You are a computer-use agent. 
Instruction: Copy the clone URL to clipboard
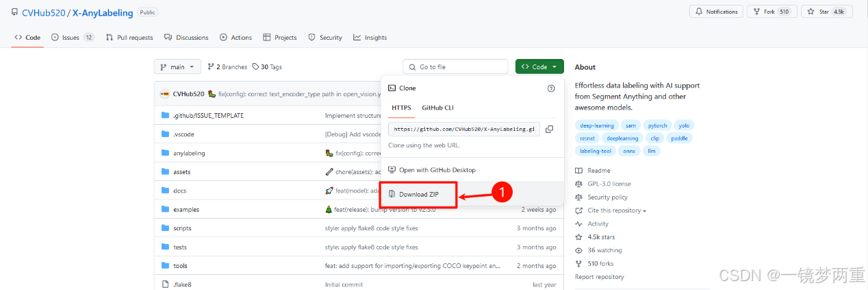coord(549,129)
